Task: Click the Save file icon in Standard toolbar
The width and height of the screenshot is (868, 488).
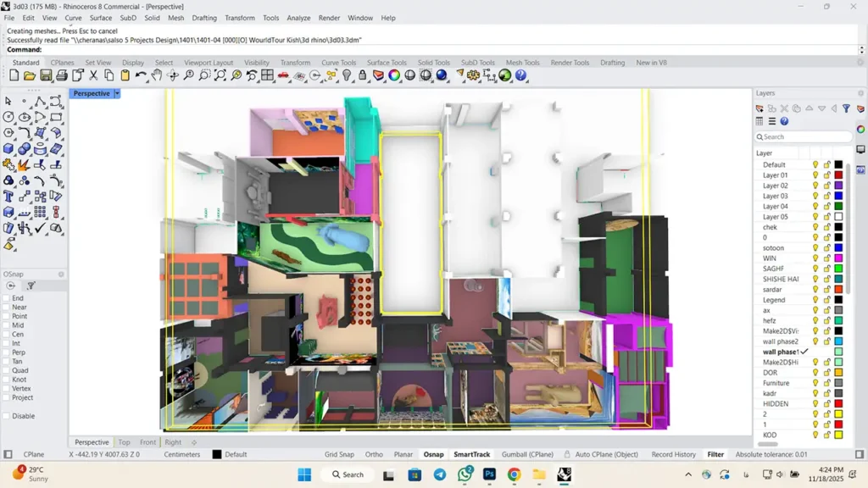Action: pos(47,75)
